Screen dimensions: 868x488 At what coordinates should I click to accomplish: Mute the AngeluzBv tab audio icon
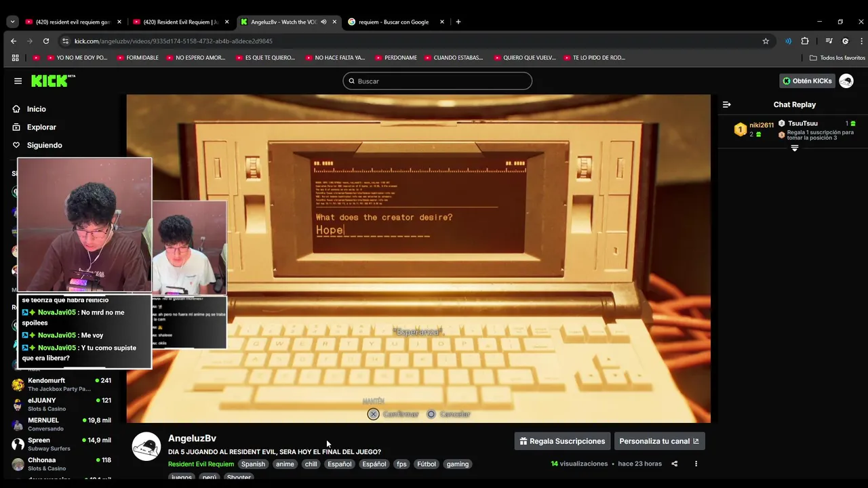click(x=323, y=22)
